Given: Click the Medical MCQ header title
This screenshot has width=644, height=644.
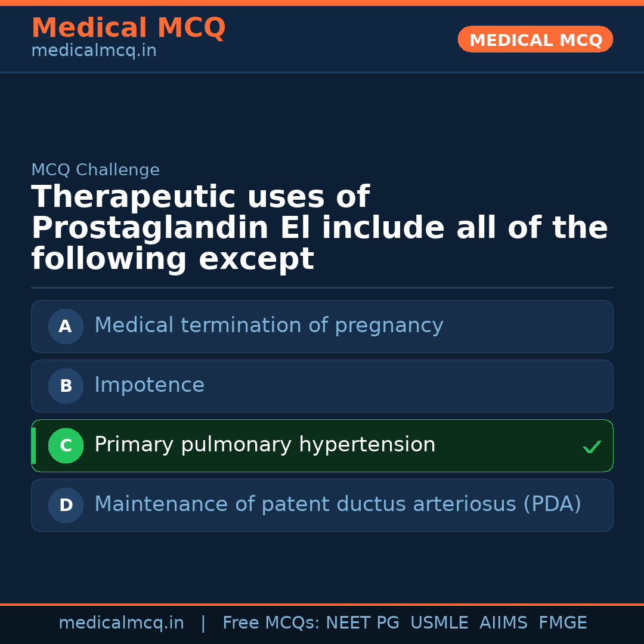Looking at the screenshot, I should (x=128, y=28).
